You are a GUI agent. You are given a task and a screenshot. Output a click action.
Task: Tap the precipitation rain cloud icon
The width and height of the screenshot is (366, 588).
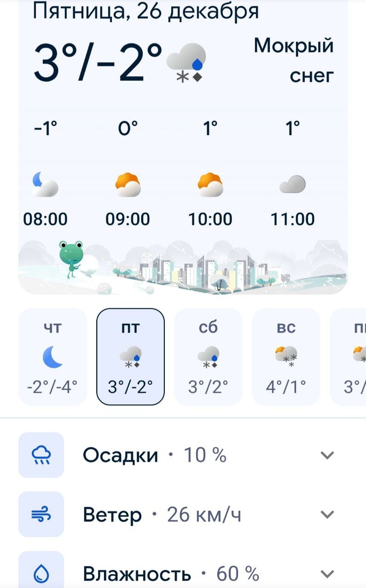pos(41,455)
